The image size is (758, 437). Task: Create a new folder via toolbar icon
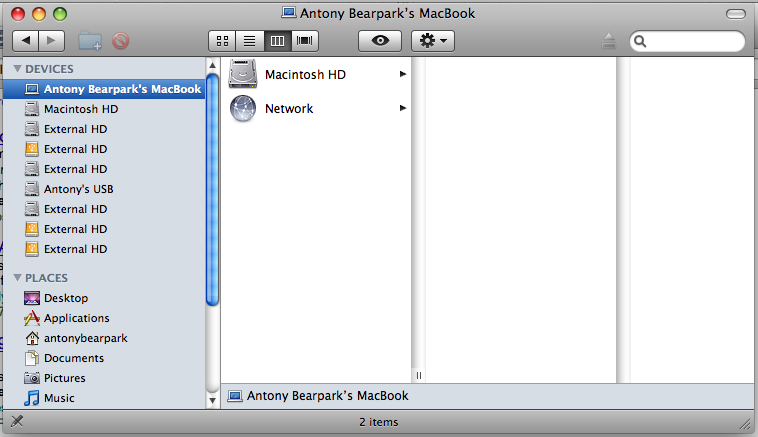(90, 41)
